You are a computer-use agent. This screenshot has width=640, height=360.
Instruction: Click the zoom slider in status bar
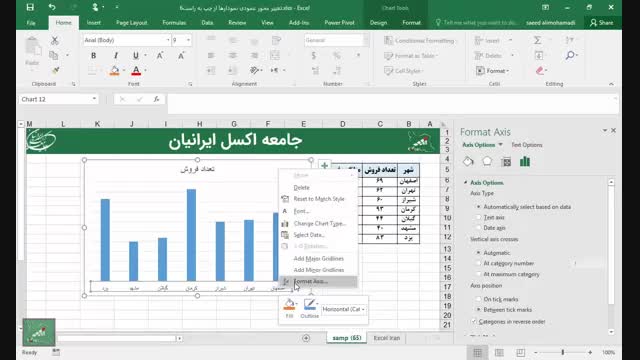pos(563,352)
